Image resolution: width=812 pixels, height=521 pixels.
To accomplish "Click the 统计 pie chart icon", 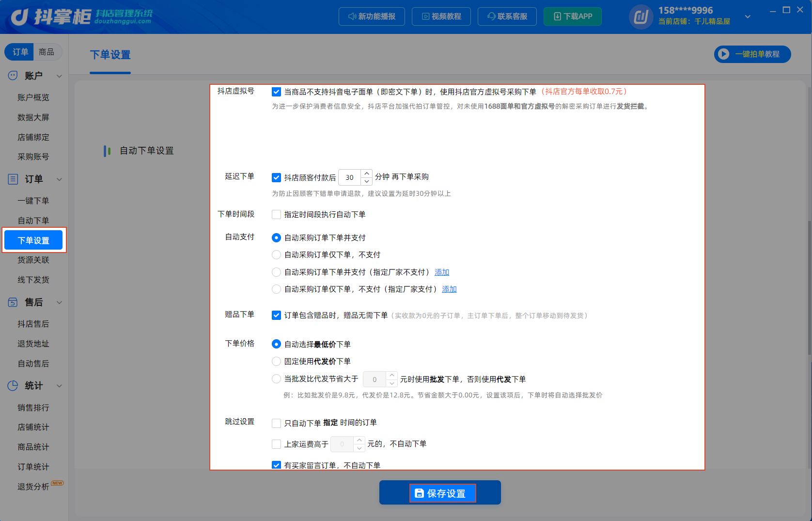I will click(13, 386).
